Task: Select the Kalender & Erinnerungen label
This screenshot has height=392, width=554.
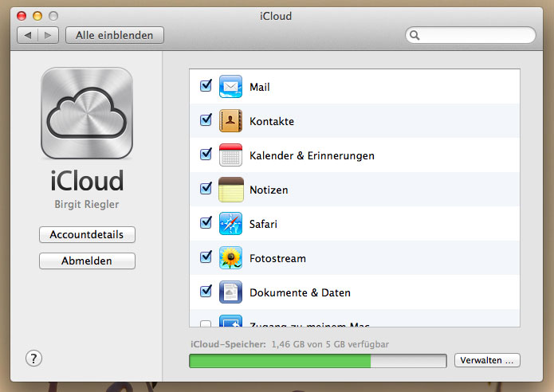Action: (312, 155)
